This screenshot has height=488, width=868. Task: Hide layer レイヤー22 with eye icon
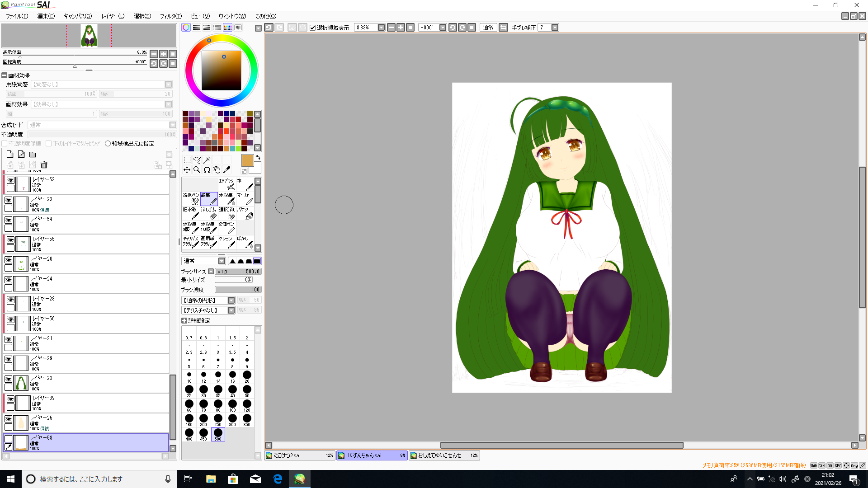coord(8,200)
